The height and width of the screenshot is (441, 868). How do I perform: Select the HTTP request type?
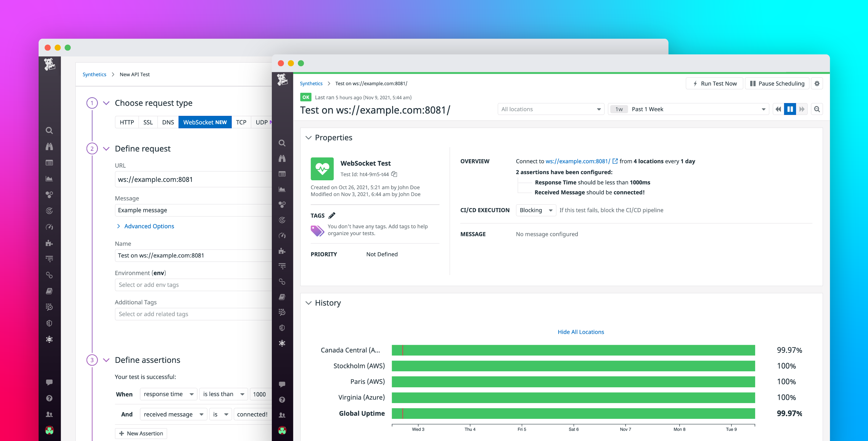point(127,122)
